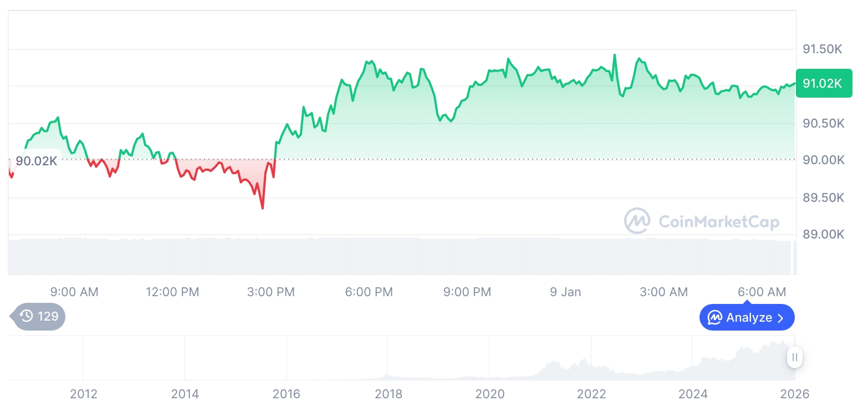Click the CoinMarketCap watermark text
The height and width of the screenshot is (406, 868).
click(719, 222)
